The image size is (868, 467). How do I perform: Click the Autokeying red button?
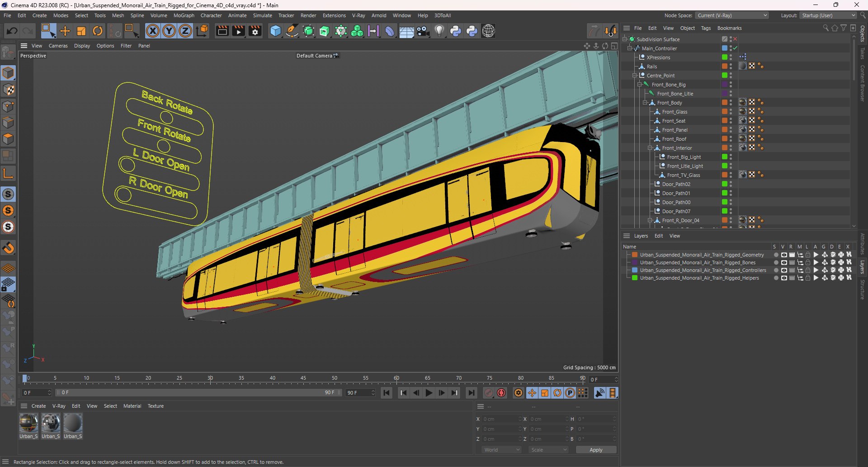(501, 393)
